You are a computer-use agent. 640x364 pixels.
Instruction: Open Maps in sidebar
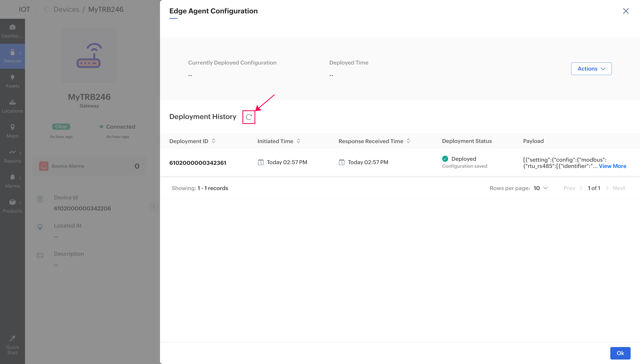(12, 131)
